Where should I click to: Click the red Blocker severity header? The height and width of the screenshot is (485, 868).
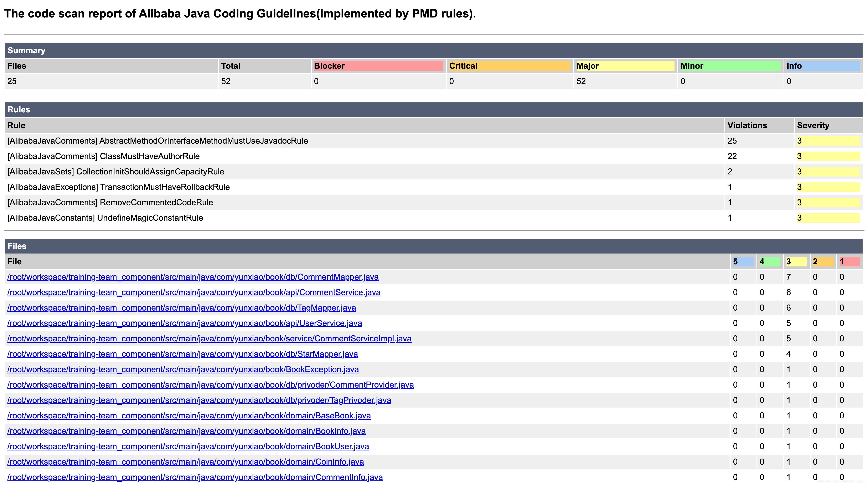378,66
